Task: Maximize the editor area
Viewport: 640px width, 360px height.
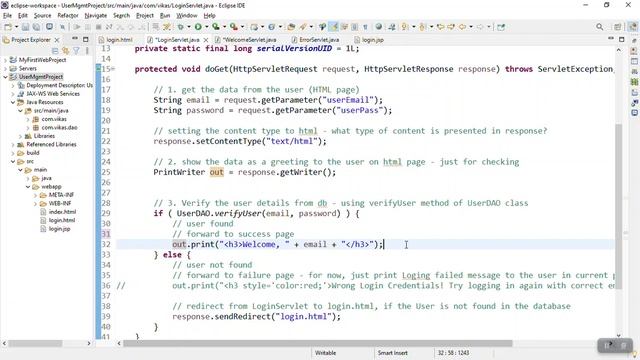Action: point(621,40)
